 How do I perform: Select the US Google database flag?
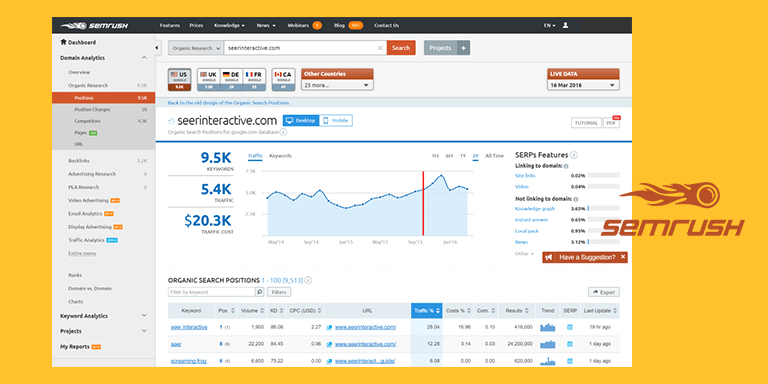tap(179, 79)
